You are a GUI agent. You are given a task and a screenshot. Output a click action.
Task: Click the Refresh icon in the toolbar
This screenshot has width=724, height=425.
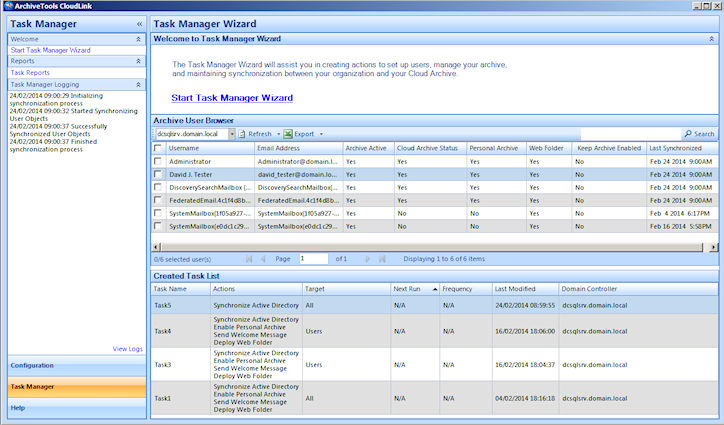tap(242, 134)
